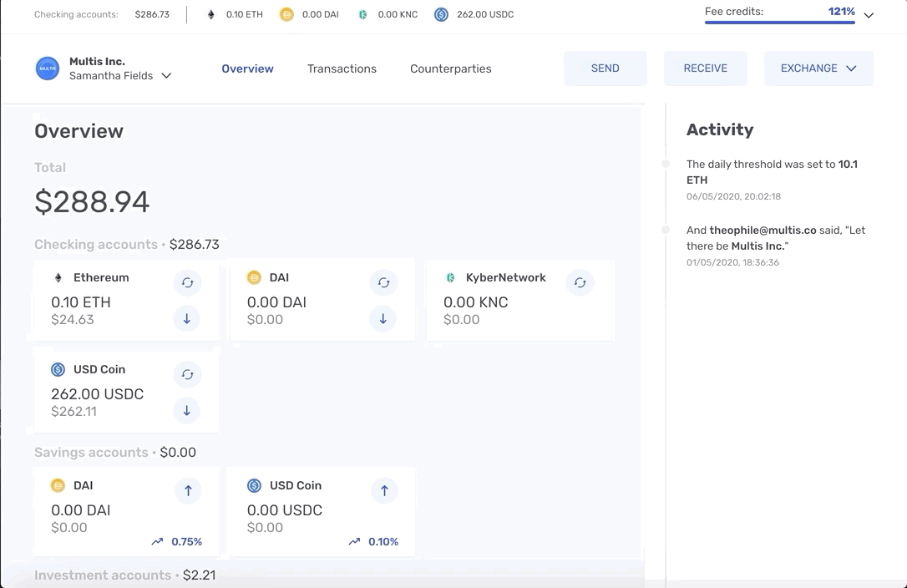
Task: Click the $24.63 value on Ethereum card
Action: tap(73, 319)
